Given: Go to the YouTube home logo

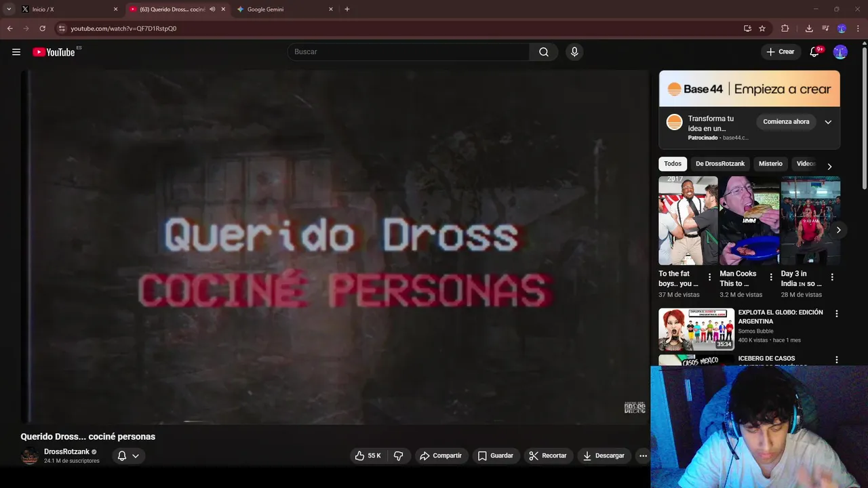Looking at the screenshot, I should tap(54, 52).
